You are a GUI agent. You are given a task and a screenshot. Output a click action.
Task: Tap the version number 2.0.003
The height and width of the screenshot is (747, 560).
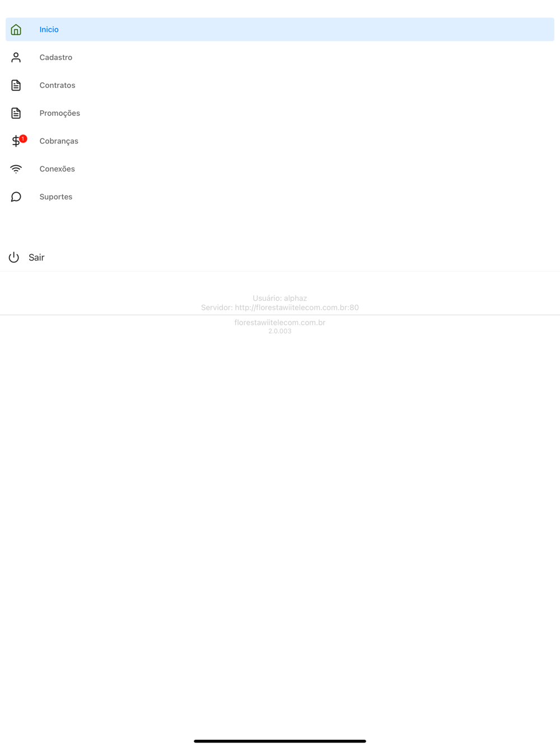point(280,331)
